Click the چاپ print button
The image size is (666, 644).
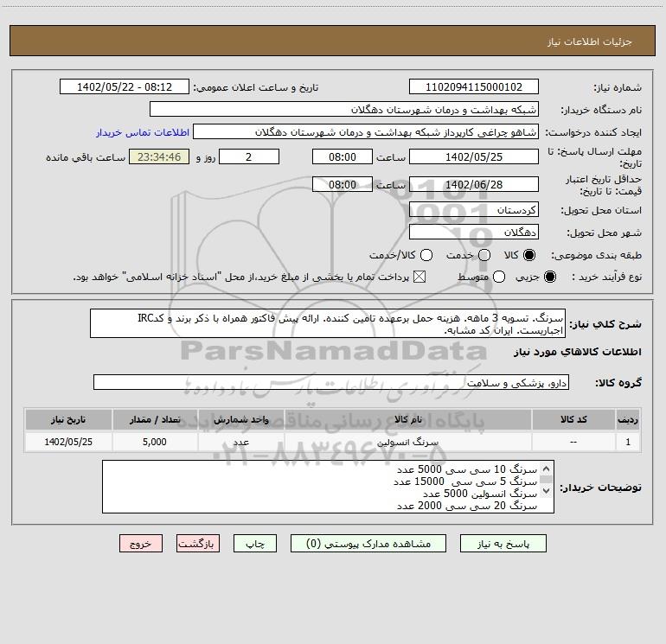click(x=255, y=544)
